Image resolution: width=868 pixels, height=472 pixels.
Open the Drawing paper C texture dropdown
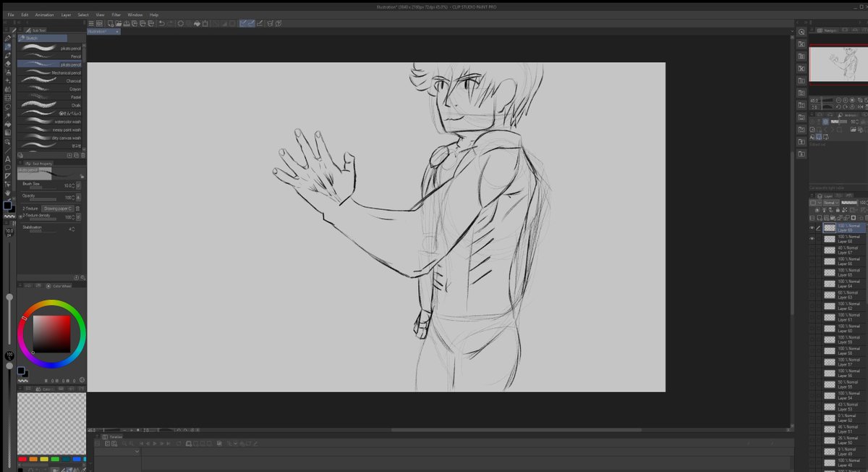pyautogui.click(x=59, y=208)
